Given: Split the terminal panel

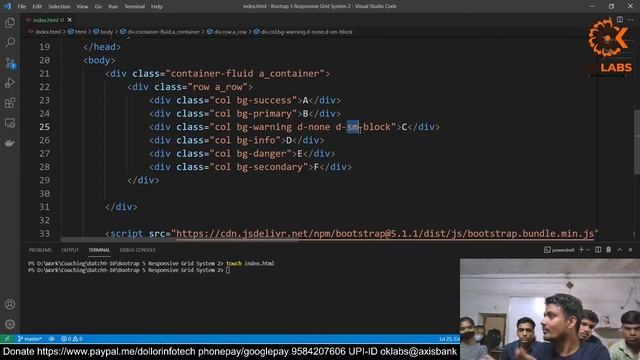Looking at the screenshot, I should pyautogui.click(x=598, y=250).
